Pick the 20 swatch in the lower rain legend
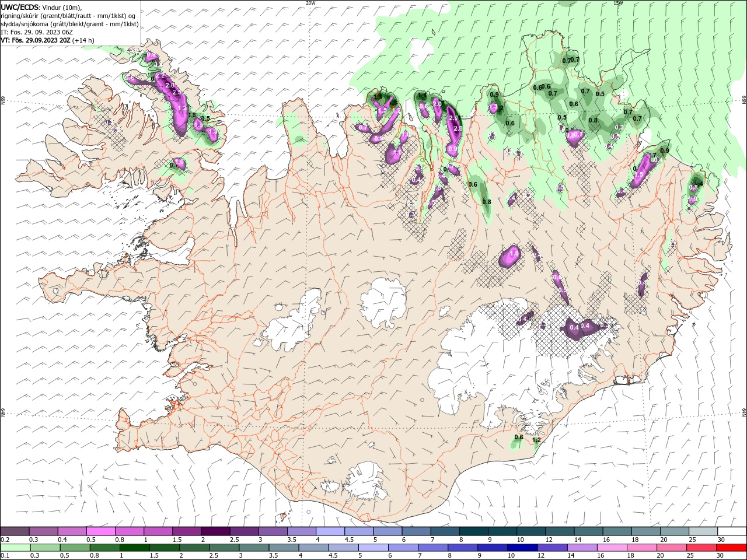Screen dimensions: 747x560 coord(671,548)
